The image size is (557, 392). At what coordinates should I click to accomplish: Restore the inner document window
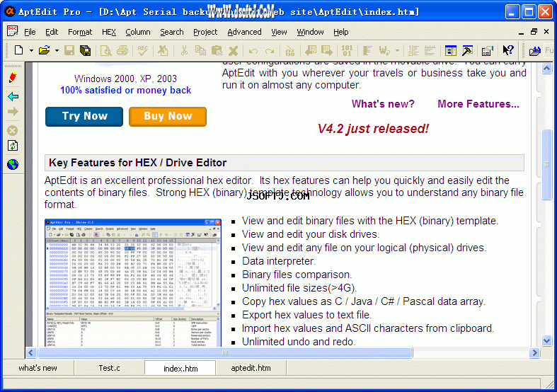pyautogui.click(x=534, y=32)
